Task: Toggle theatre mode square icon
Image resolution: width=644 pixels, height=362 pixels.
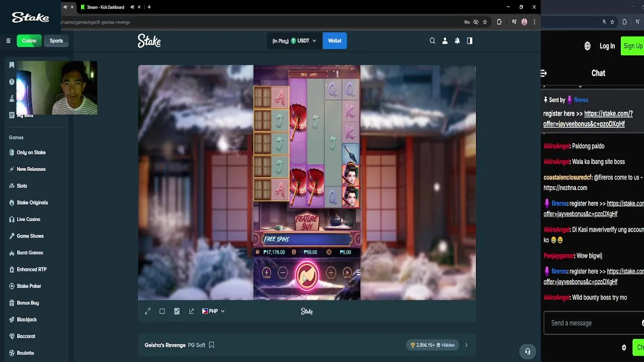Action: point(162,311)
